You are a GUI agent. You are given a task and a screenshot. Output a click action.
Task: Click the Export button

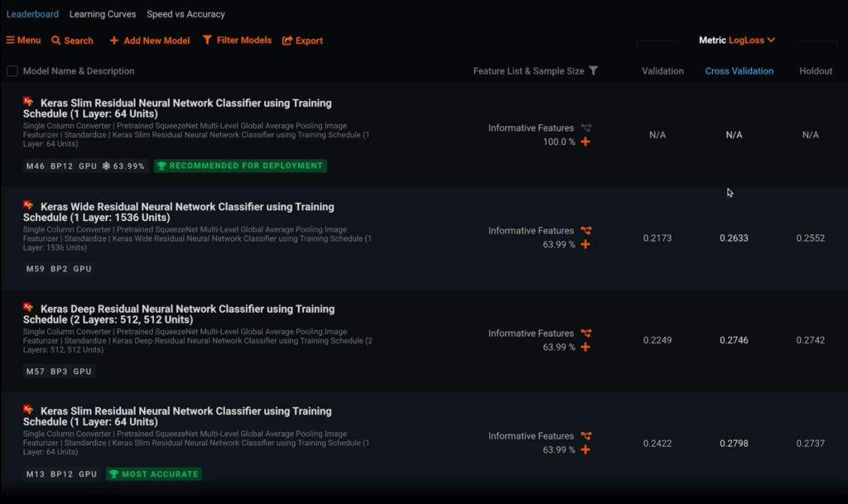[302, 41]
